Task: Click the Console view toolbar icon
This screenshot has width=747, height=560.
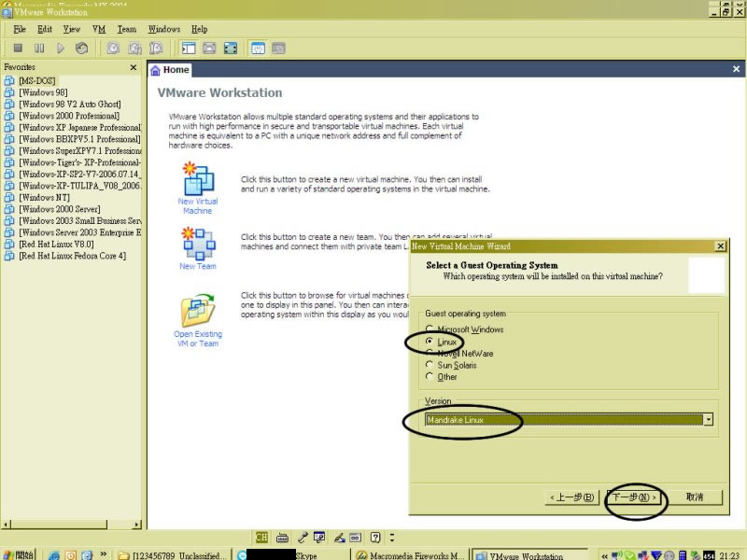Action: coord(278,49)
